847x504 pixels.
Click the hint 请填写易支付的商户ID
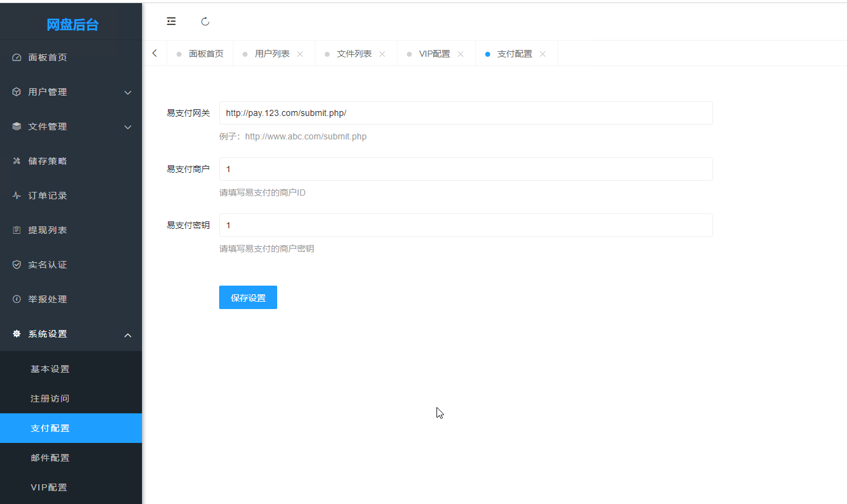262,192
